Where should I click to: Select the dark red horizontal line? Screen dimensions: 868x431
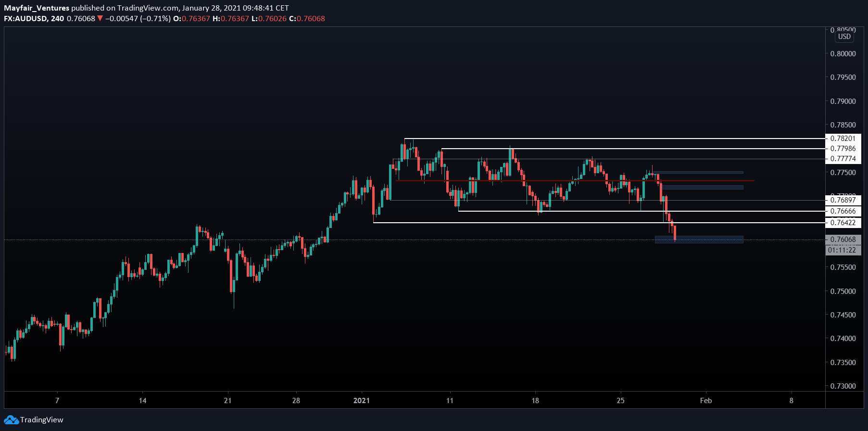(575, 181)
